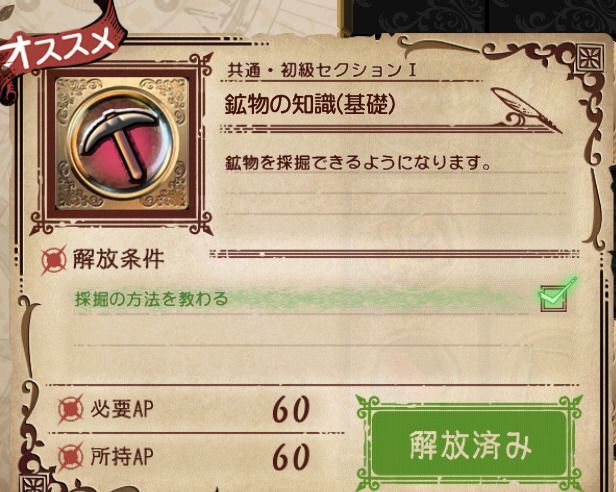The height and width of the screenshot is (492, 616).
Task: Click the 解放済み green button
Action: [469, 444]
